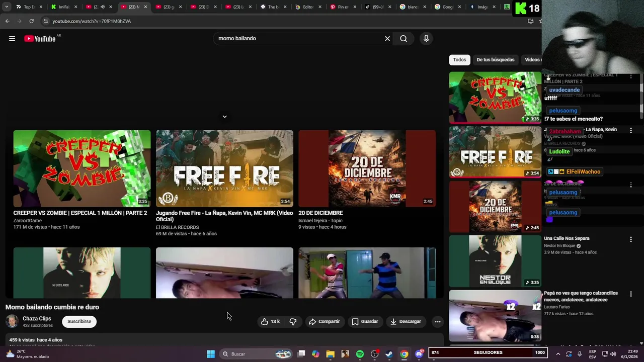Go to YouTube home via logo

coord(40,39)
